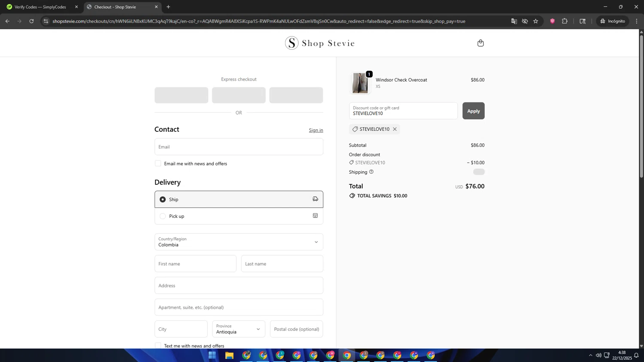The height and width of the screenshot is (362, 644).
Task: Open the translate page icon
Action: click(x=514, y=21)
